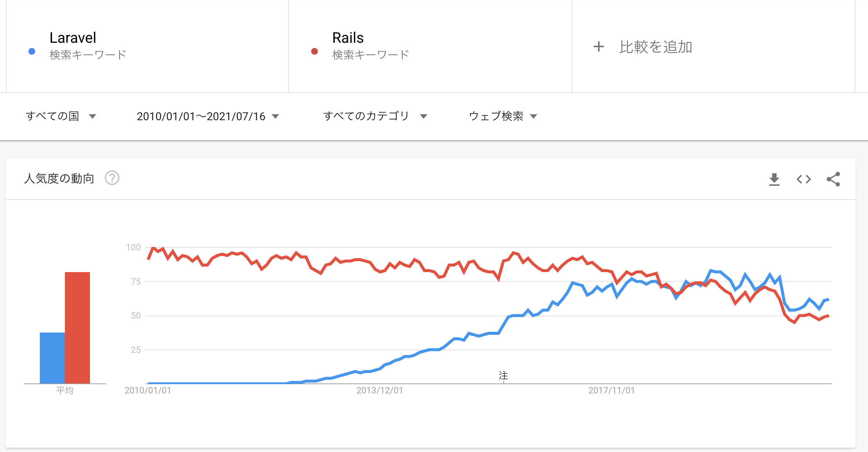The width and height of the screenshot is (868, 452).
Task: Click the blue dot beside Laravel
Action: pyautogui.click(x=32, y=52)
